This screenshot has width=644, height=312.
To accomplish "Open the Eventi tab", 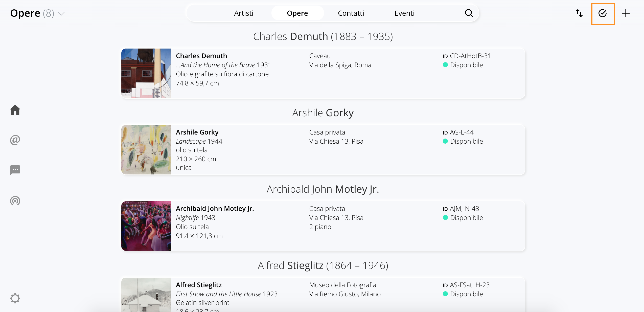I will (404, 13).
